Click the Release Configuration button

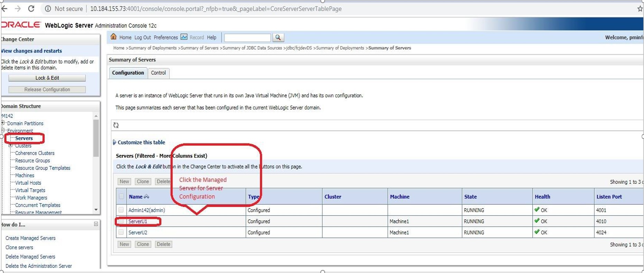[x=47, y=90]
